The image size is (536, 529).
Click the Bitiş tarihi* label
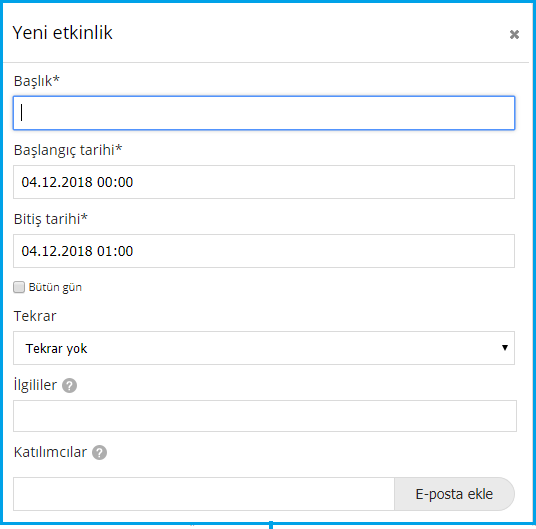coord(51,219)
